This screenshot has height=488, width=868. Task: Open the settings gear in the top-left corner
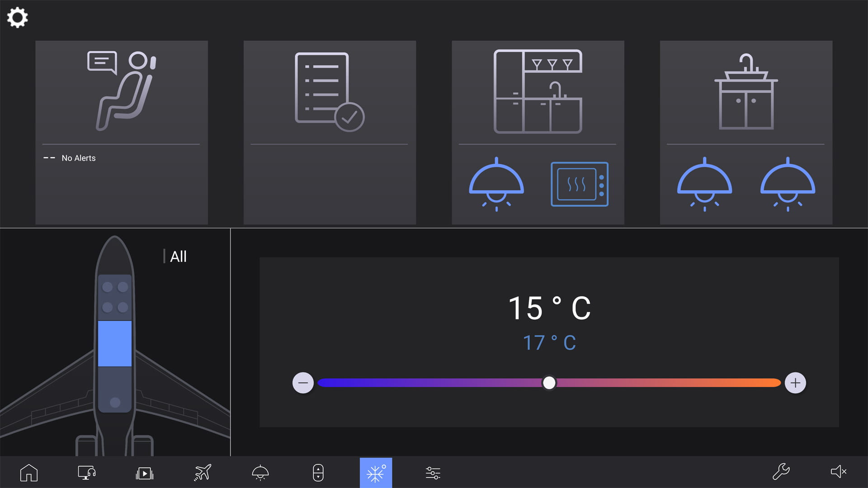(x=17, y=18)
